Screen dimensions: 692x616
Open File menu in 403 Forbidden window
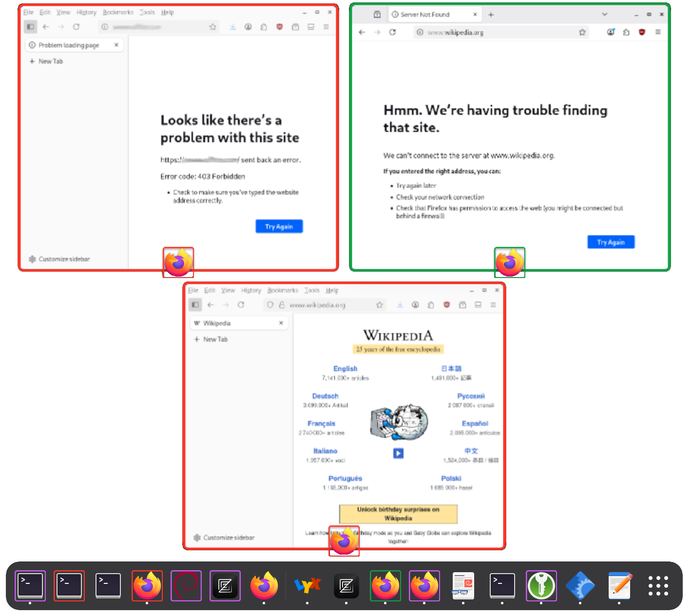click(x=29, y=12)
